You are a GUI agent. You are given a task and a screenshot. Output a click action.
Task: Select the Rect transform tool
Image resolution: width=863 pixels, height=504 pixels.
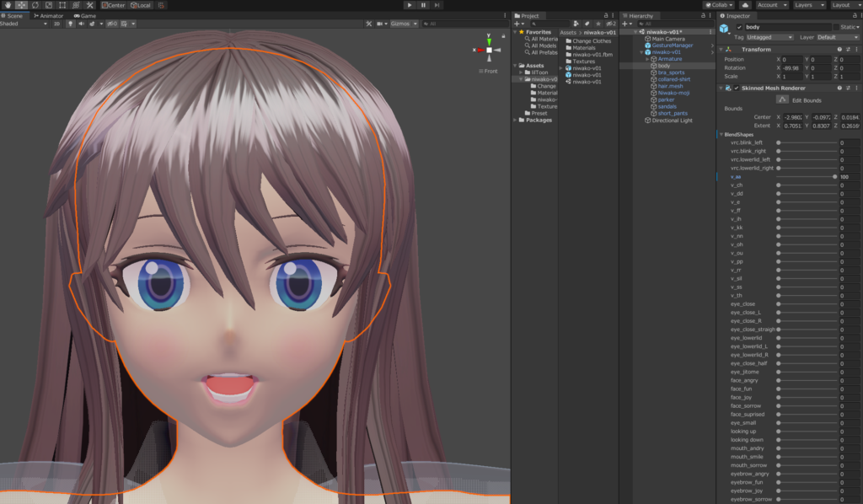pos(62,5)
